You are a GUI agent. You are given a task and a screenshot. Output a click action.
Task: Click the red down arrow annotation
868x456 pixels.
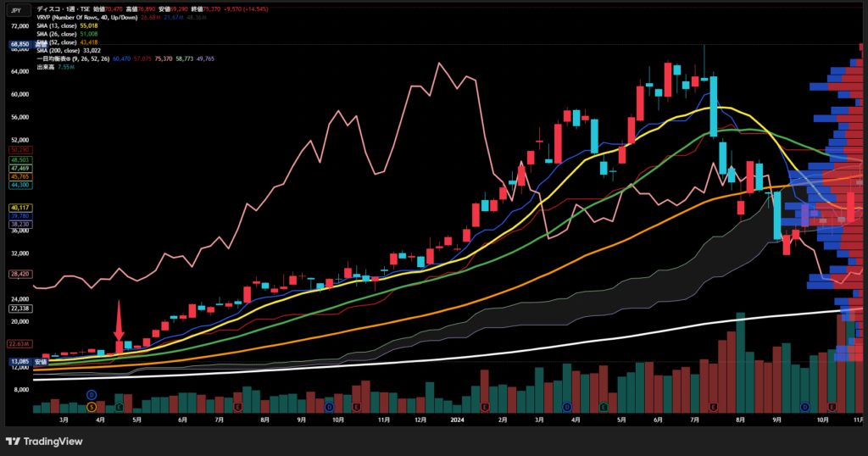tap(119, 320)
